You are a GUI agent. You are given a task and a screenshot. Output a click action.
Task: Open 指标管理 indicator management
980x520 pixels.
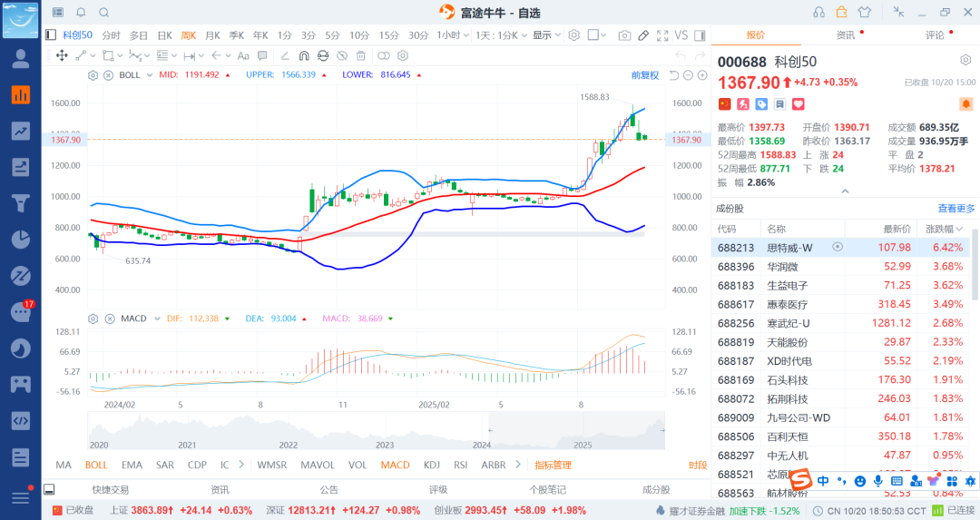tap(554, 465)
